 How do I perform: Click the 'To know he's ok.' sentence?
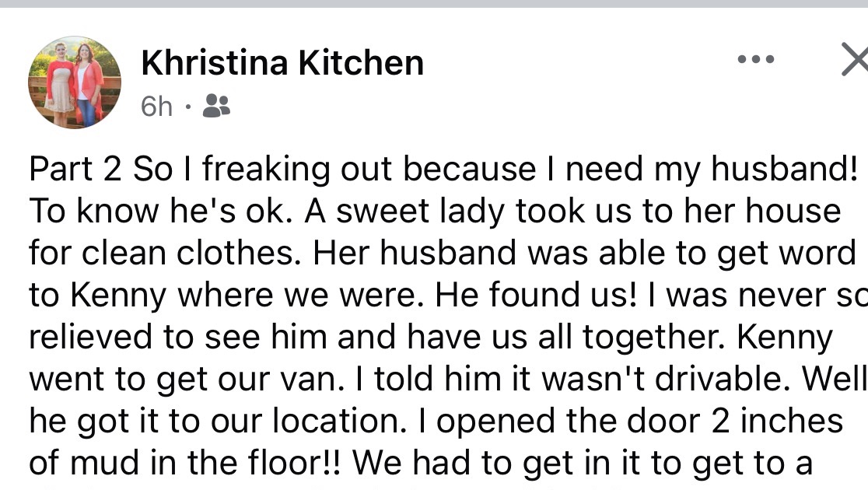[160, 211]
